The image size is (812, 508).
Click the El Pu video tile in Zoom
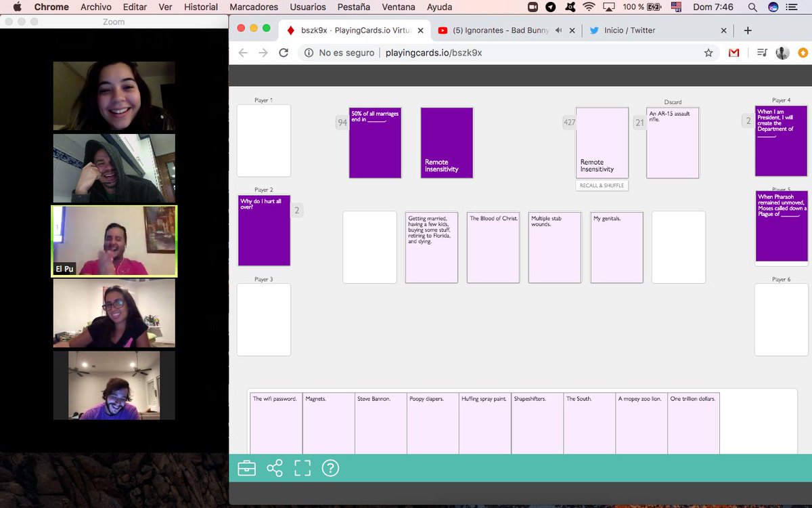click(x=114, y=241)
